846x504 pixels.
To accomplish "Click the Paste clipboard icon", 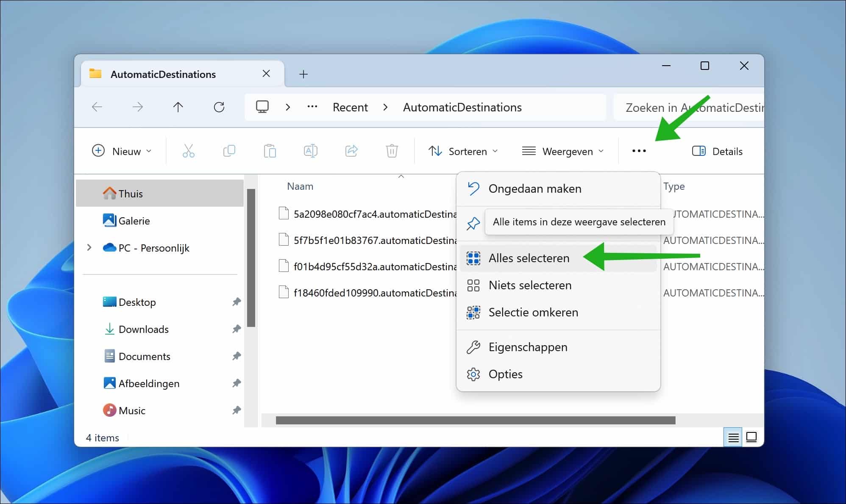I will [x=270, y=151].
